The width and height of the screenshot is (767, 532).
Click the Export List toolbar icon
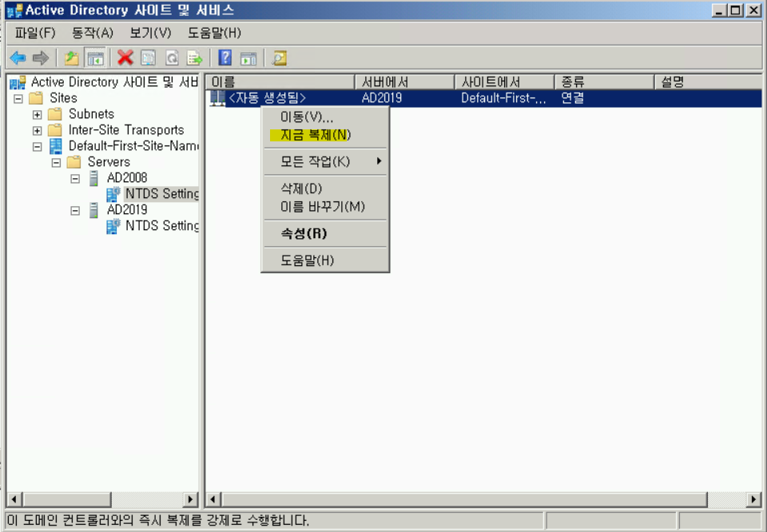195,58
